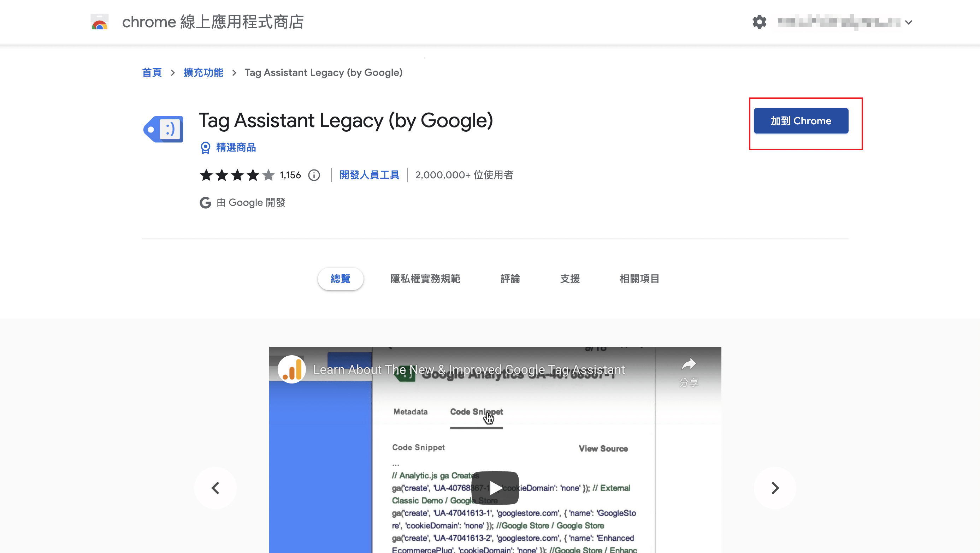980x553 pixels.
Task: Click the Chrome Web Store logo
Action: pos(99,22)
